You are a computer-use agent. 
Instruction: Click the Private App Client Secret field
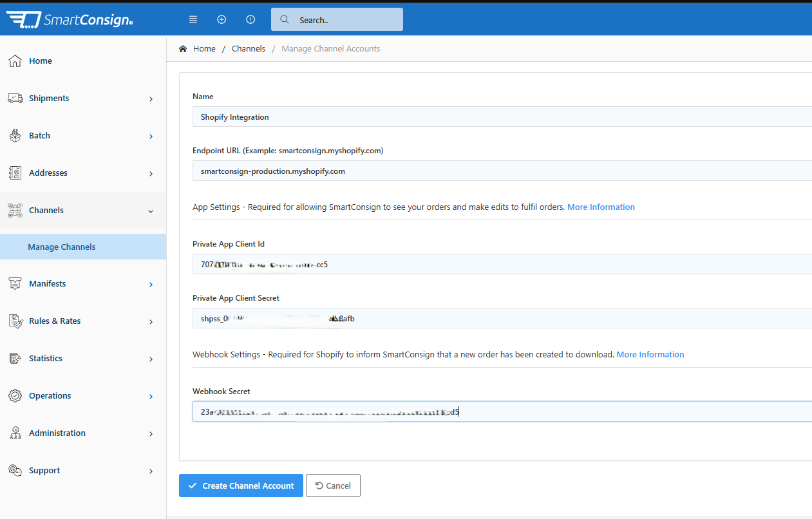(502, 318)
